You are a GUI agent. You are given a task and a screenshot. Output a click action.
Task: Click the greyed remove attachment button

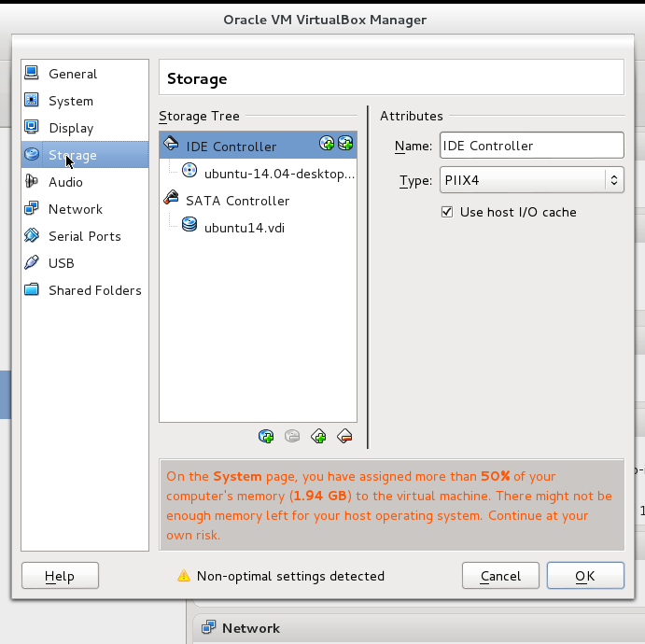(292, 436)
